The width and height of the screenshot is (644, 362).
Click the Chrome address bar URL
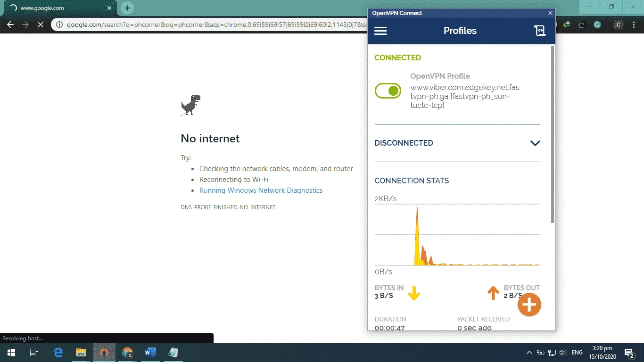tap(216, 25)
